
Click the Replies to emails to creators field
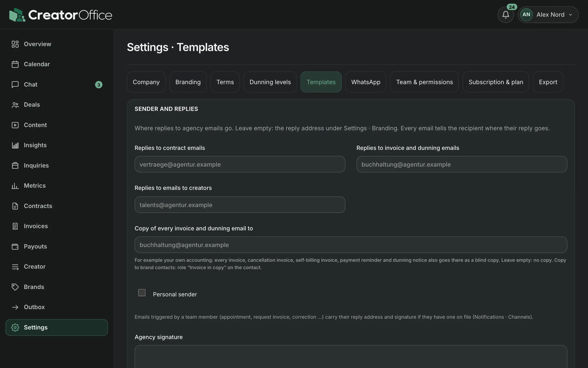240,205
